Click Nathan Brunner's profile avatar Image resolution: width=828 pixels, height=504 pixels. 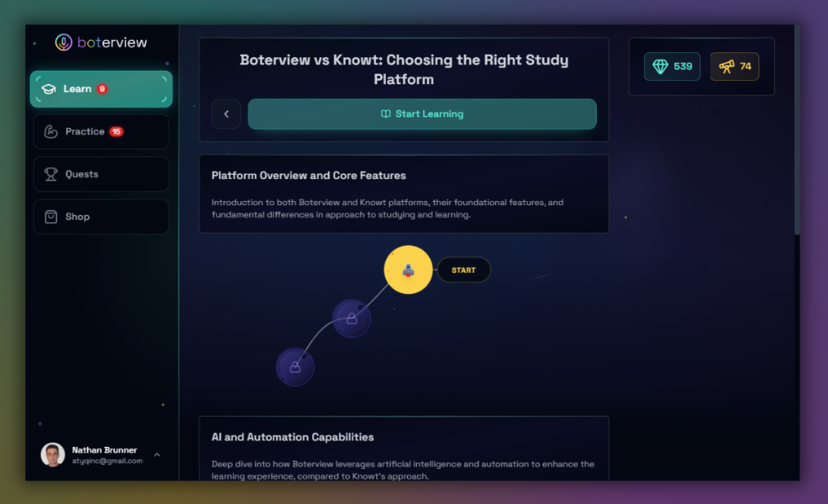[x=52, y=455]
